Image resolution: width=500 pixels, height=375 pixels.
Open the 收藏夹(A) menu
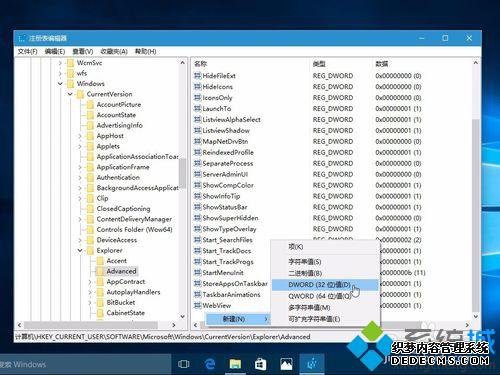pos(114,51)
